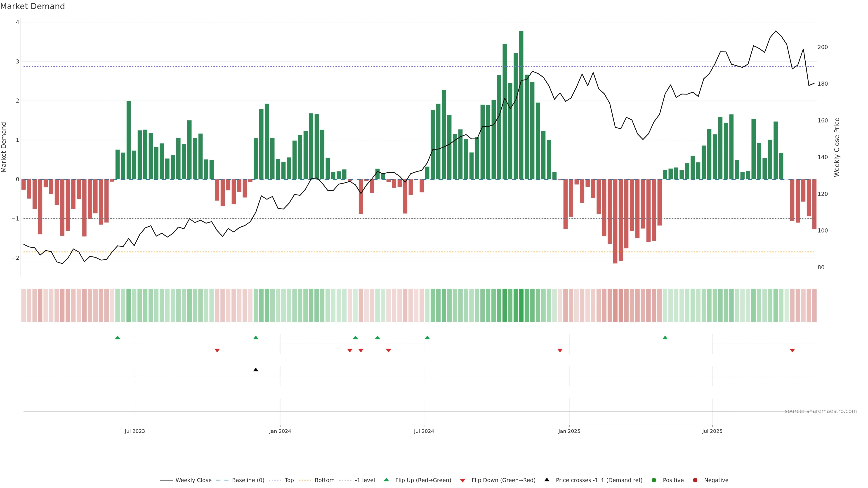The image size is (868, 488).
Task: Click the first green flip-up marker
Action: click(118, 338)
